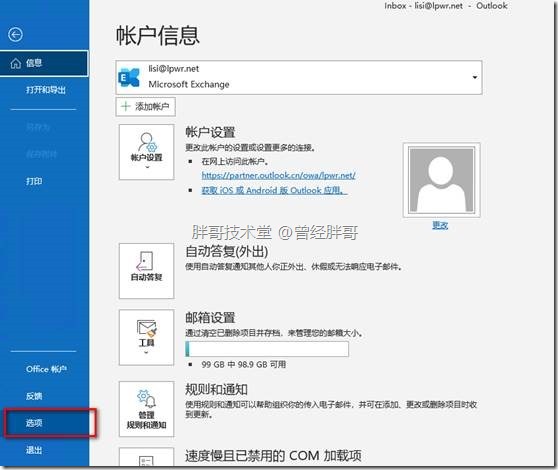This screenshot has height=470, width=558.
Task: Expand the chevron under 工具 button
Action: 146,352
